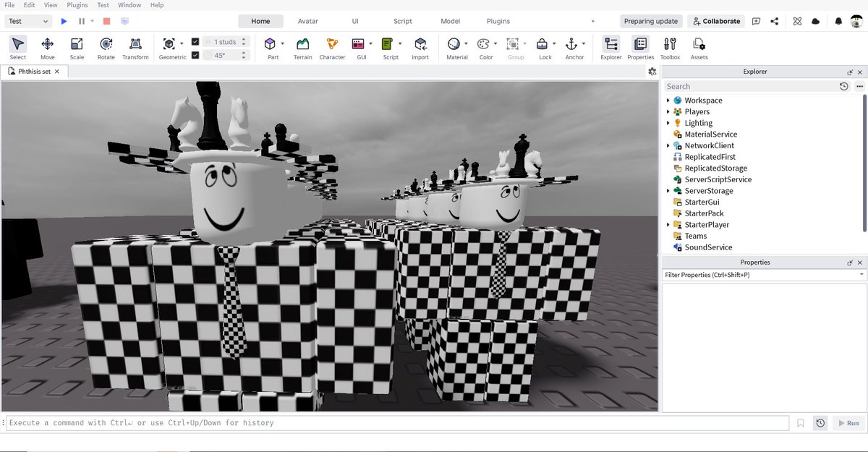
Task: Open command history clock icon
Action: [x=820, y=423]
